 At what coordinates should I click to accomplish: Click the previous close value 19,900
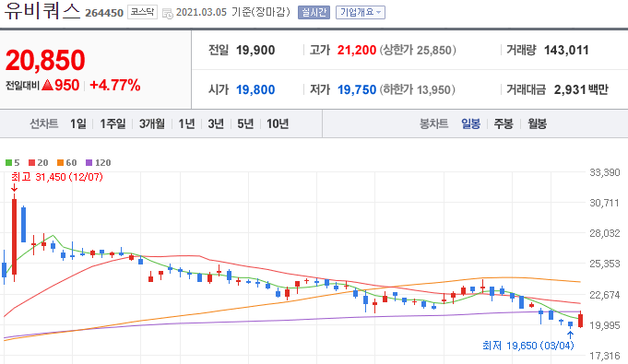pyautogui.click(x=255, y=50)
